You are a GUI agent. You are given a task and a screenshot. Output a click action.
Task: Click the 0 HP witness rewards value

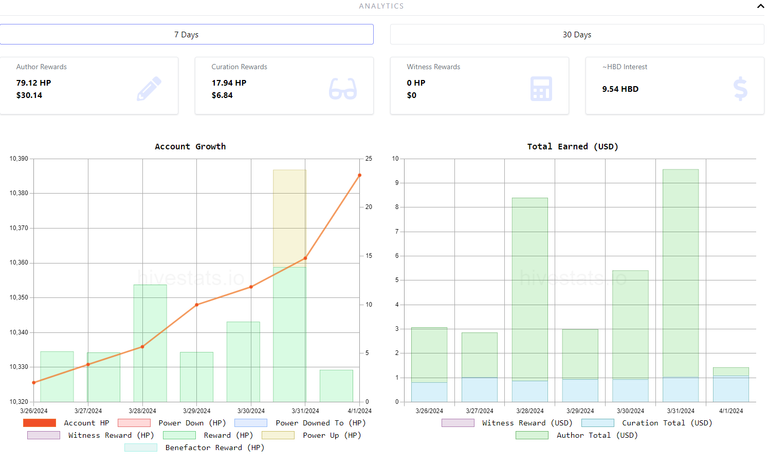(416, 83)
